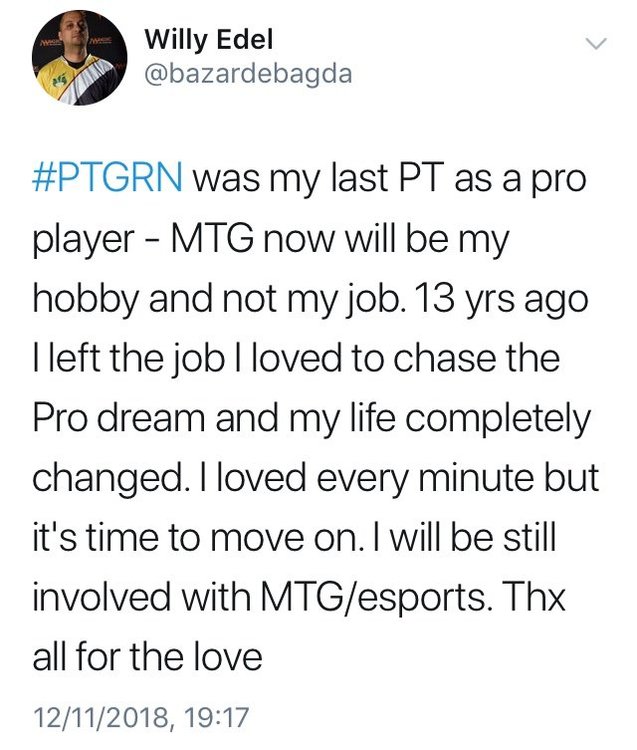
Task: Click the Willy Edel display name
Action: point(208,40)
